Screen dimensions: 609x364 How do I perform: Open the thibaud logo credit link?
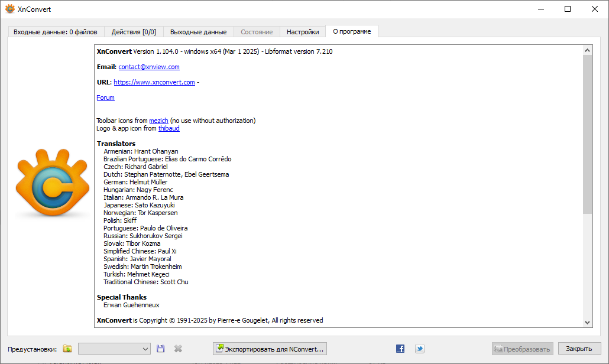pos(169,128)
